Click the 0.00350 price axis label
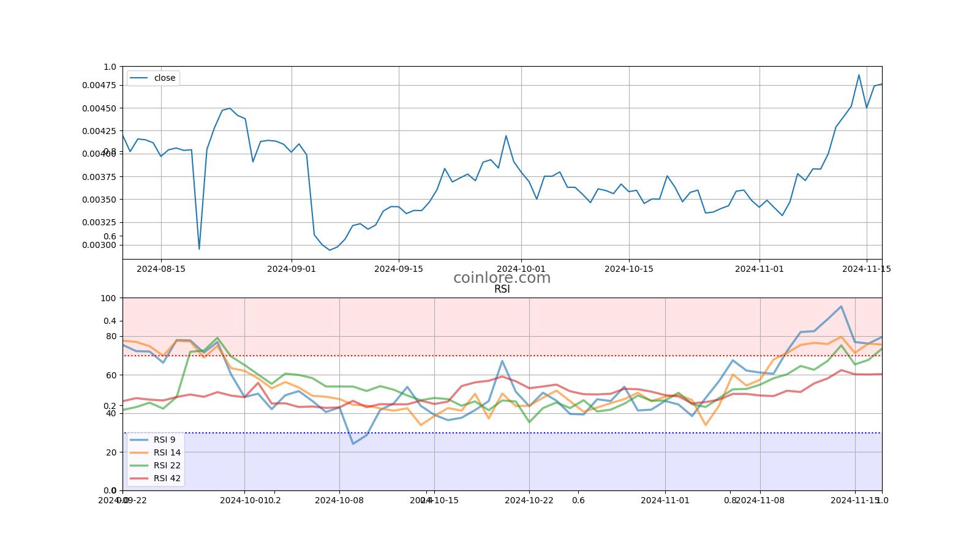Viewport: 980px width, 551px height. [x=99, y=200]
